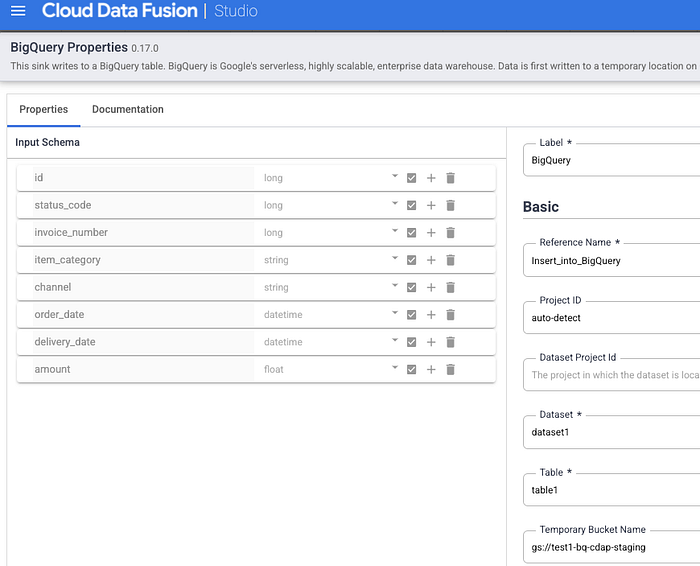Delete the channel field
Screen dimensions: 700x566
click(450, 287)
